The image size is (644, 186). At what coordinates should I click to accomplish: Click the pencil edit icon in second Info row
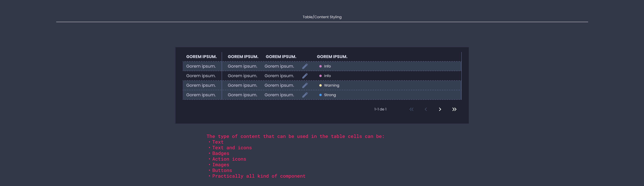tap(305, 76)
